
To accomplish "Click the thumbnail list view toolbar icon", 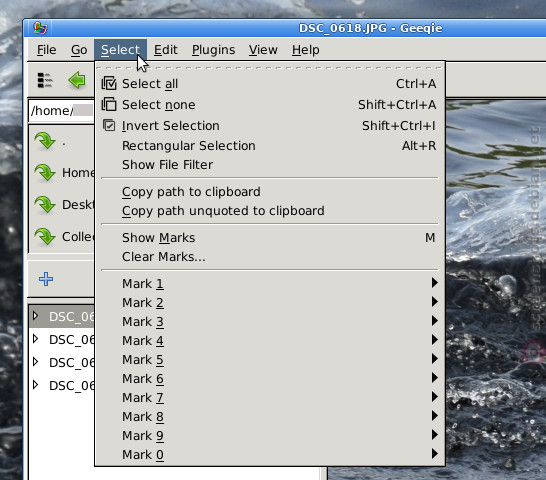I will tap(45, 80).
